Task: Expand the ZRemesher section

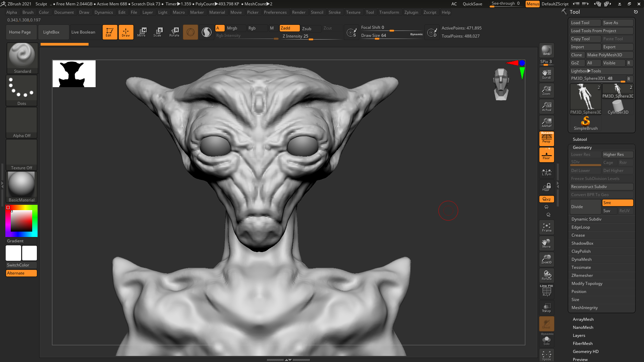Action: coord(582,276)
